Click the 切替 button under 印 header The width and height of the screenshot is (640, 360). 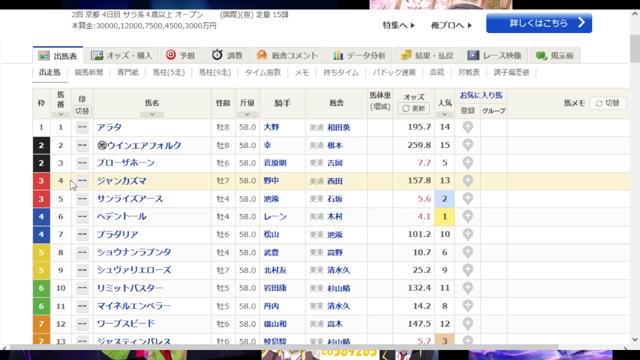82,111
